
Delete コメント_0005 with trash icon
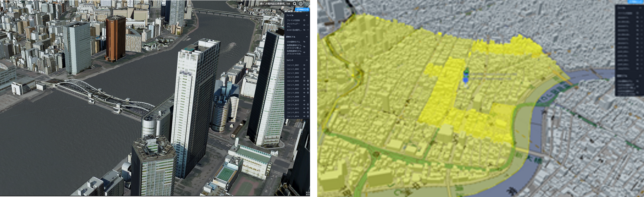[308, 81]
